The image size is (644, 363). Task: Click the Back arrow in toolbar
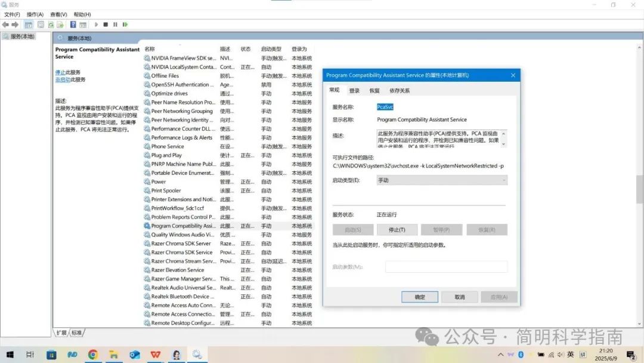click(x=5, y=24)
